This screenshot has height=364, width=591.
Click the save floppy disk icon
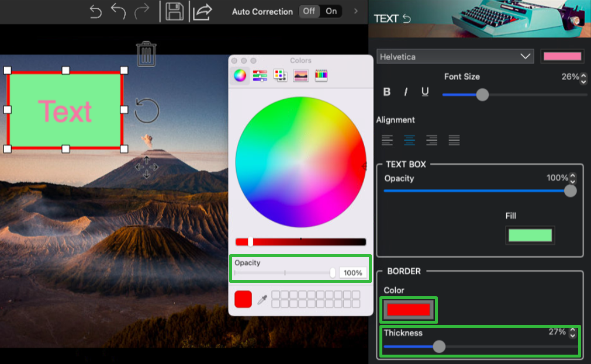point(175,11)
